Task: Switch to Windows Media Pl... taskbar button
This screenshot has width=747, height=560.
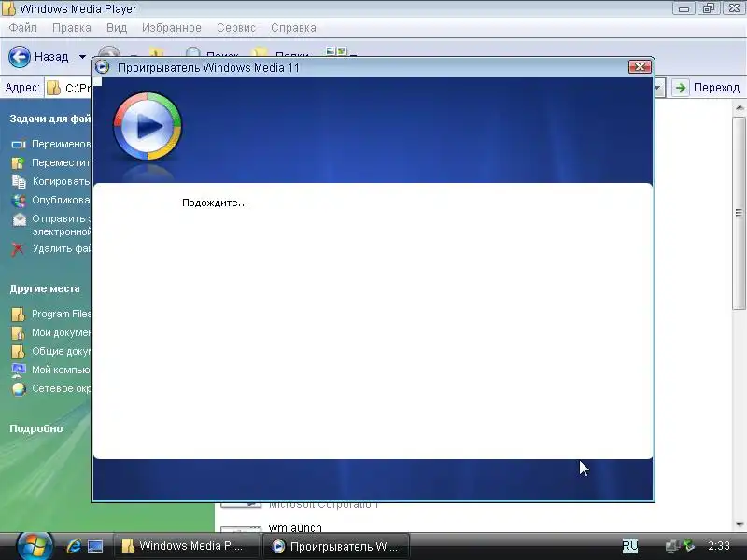Action: point(187,546)
